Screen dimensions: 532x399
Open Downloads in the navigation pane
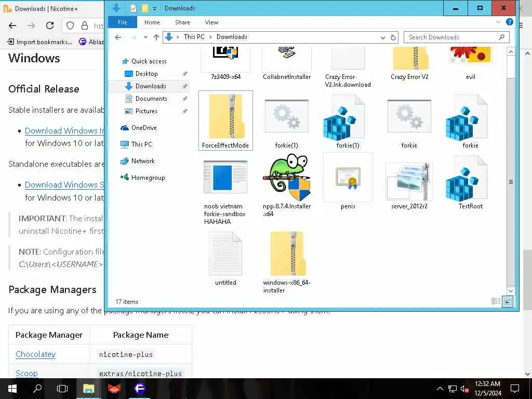click(x=150, y=86)
